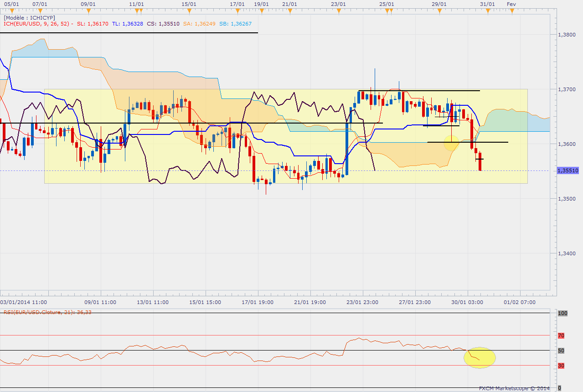Click the 17/01 19:00 time axis label
The image size is (583, 392).
pyautogui.click(x=258, y=302)
